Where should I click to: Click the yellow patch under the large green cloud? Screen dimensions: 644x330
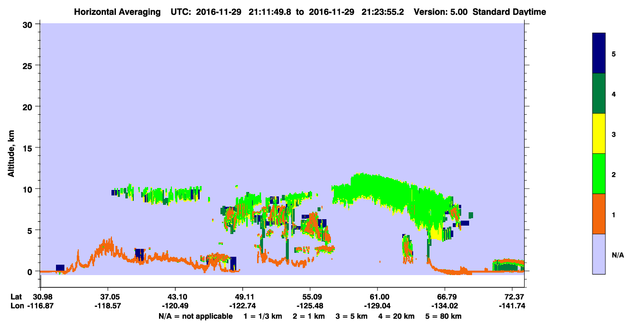point(436,233)
